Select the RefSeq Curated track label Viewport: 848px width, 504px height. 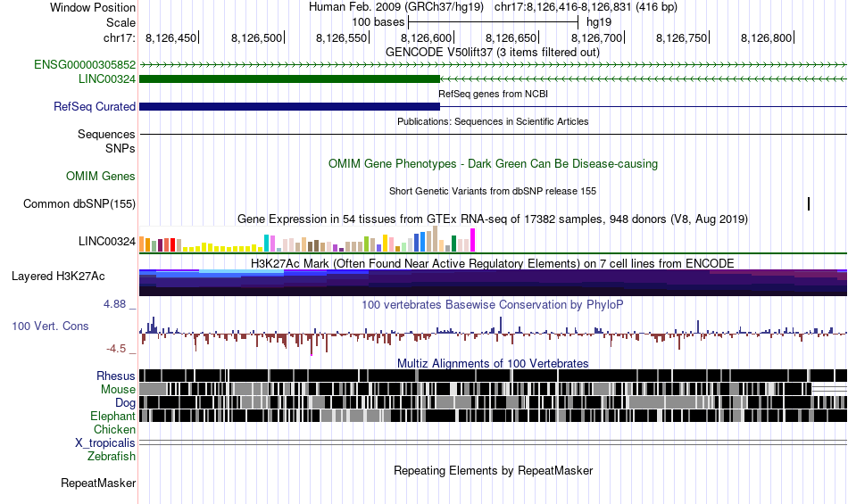click(95, 106)
